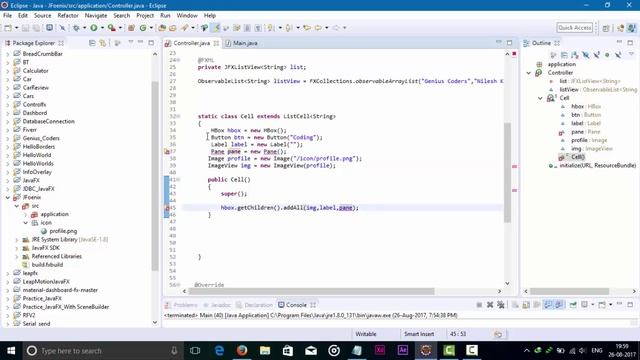Viewport: 640px width, 360px height.
Task: Maximize the editor area
Action: click(x=509, y=42)
